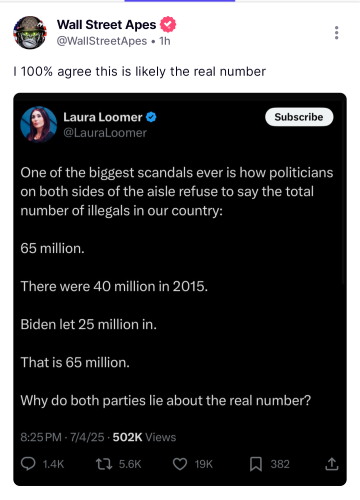Viewport: 360px width, 500px height.
Task: Click the 19K likes count
Action: (204, 464)
